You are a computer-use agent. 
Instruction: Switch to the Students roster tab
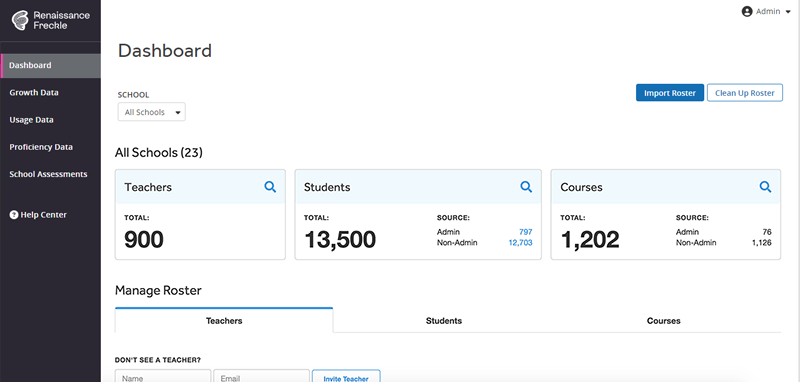point(444,321)
